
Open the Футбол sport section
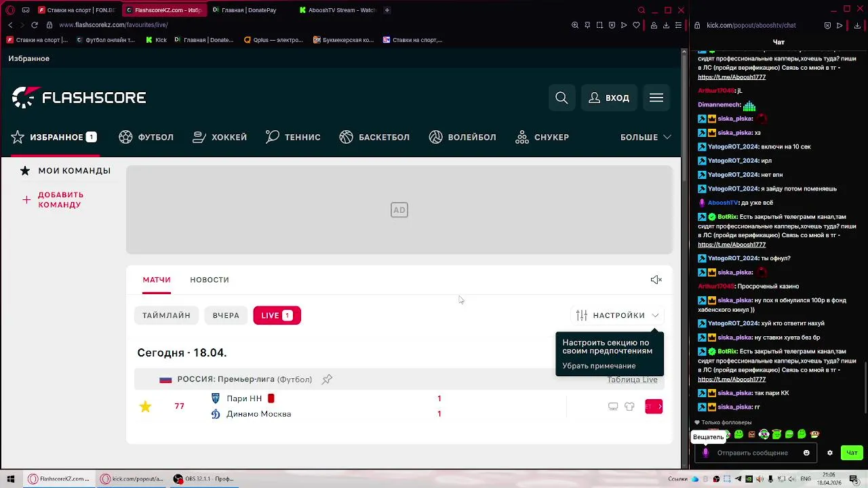point(146,137)
